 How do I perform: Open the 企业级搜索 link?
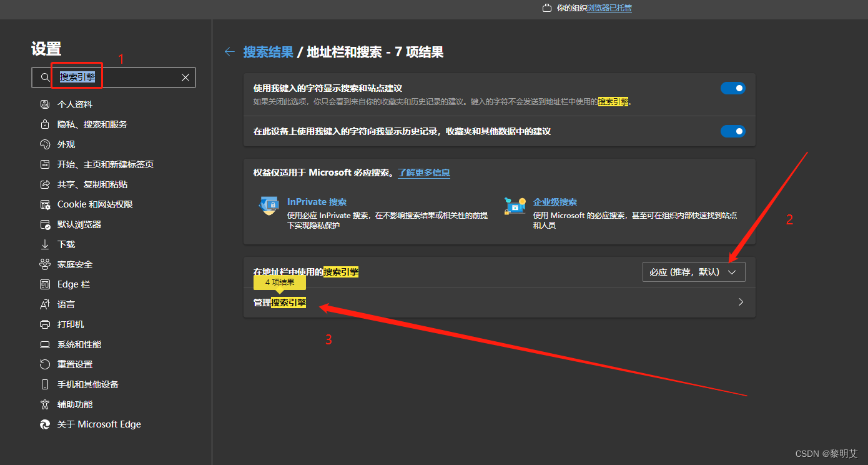(555, 202)
